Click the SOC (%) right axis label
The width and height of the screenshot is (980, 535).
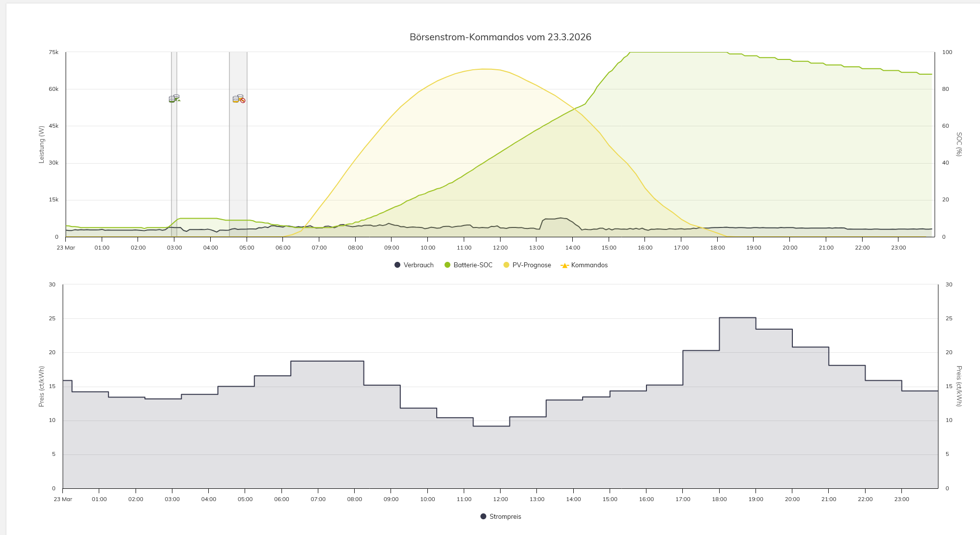pyautogui.click(x=958, y=144)
